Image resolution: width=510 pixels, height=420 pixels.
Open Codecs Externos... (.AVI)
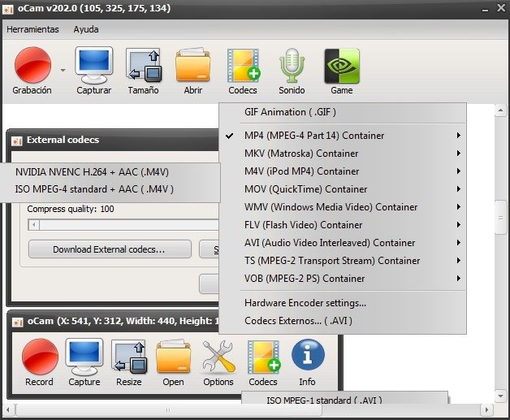pos(343,321)
